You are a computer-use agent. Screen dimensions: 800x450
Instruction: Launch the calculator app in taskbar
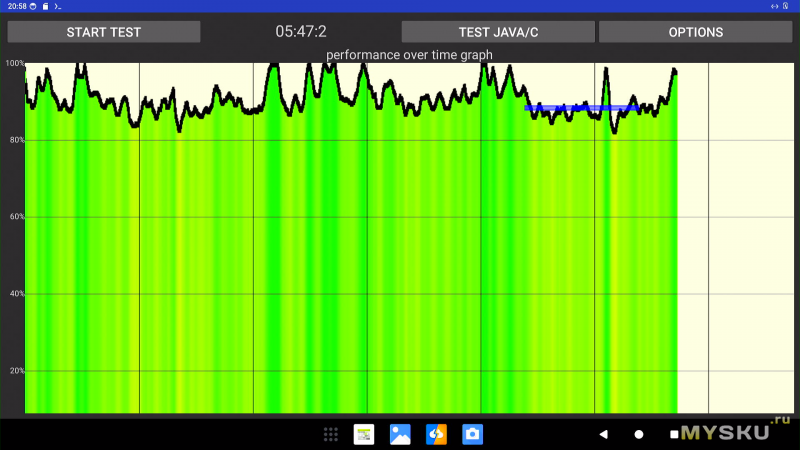364,434
